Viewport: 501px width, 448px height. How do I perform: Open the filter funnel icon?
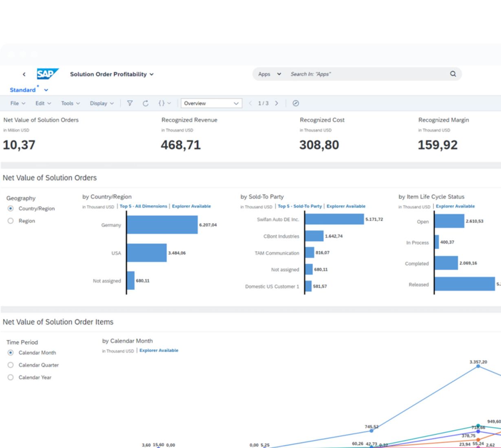tap(130, 103)
